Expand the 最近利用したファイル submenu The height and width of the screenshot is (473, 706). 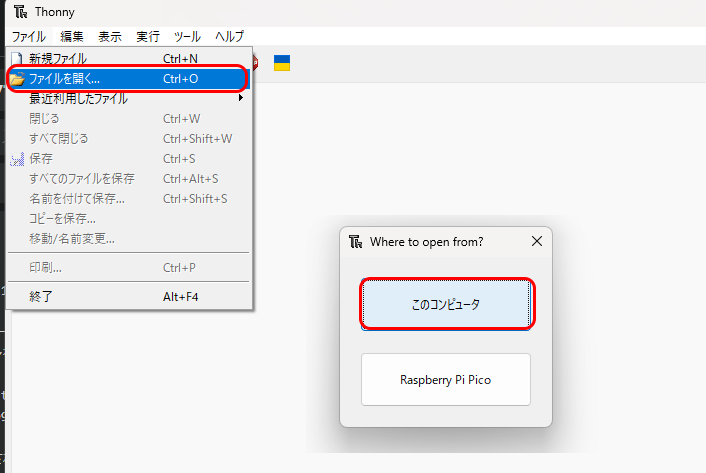point(129,99)
